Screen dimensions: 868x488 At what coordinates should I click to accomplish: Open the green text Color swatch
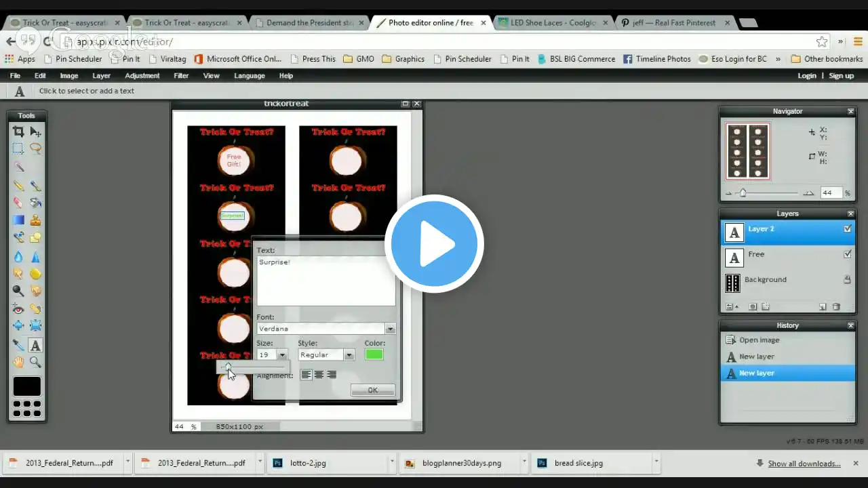coord(374,354)
